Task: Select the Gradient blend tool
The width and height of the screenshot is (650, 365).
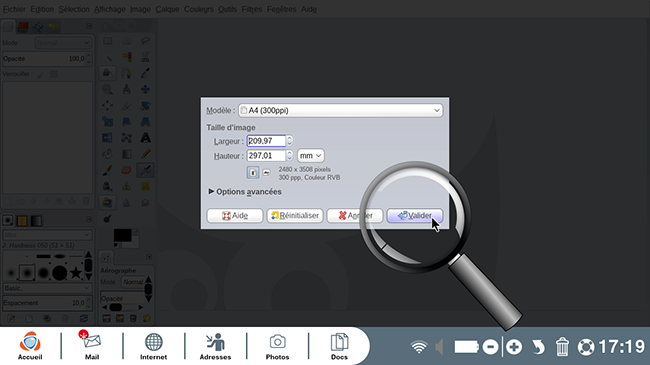Action: tap(126, 154)
